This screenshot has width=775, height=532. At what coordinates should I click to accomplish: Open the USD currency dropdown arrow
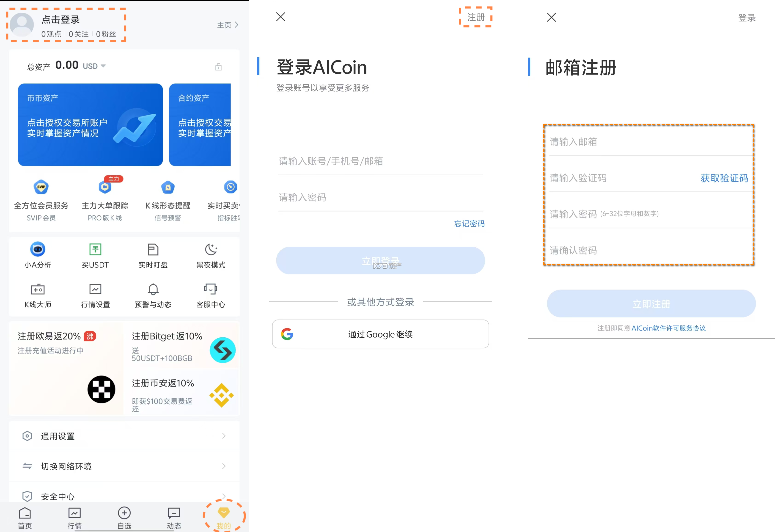coord(103,66)
